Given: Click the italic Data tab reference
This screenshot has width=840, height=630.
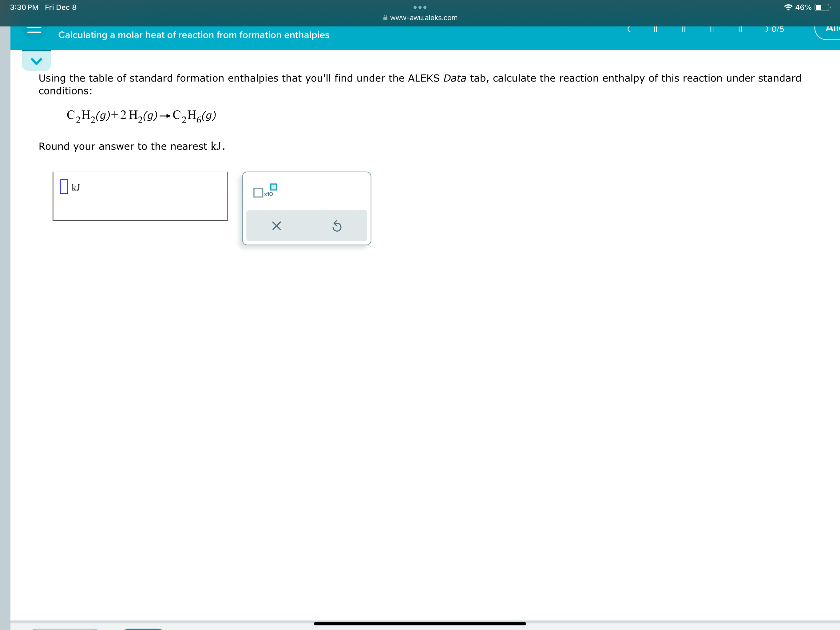Looking at the screenshot, I should click(454, 78).
